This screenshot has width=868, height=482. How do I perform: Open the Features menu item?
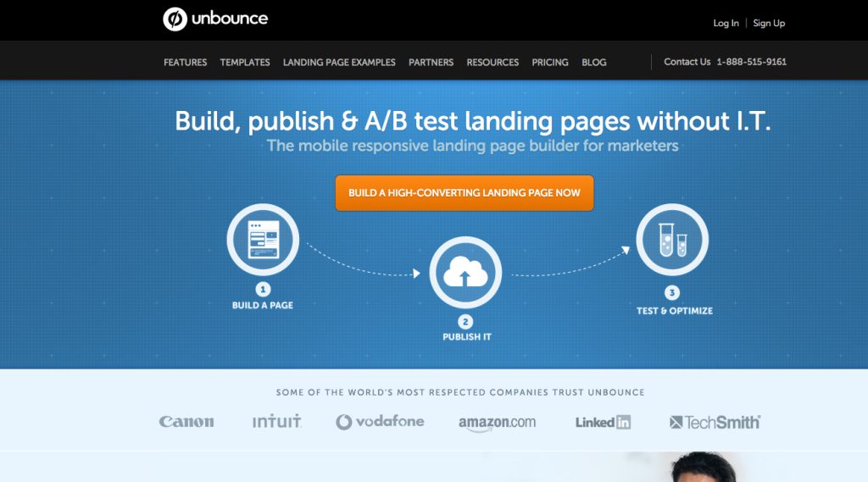point(186,63)
